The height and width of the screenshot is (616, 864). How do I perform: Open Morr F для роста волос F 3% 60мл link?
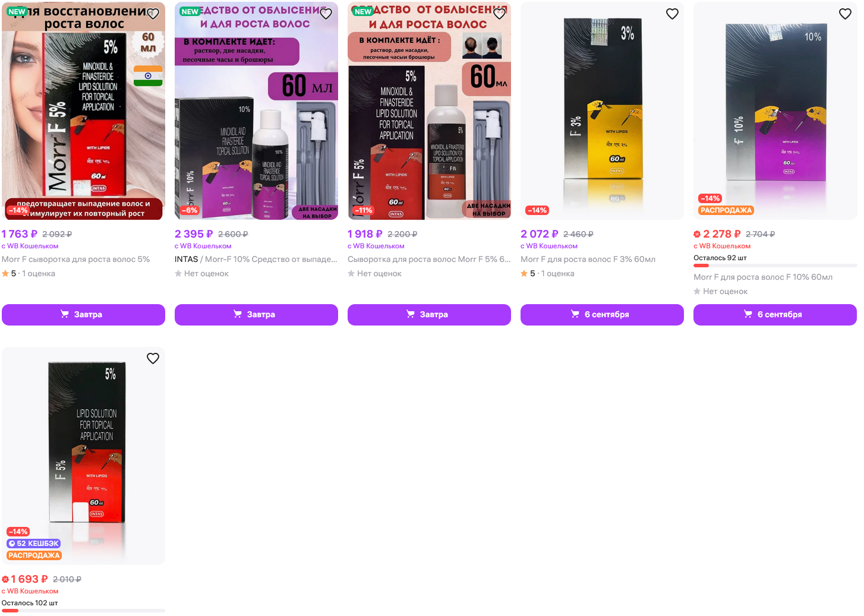588,259
